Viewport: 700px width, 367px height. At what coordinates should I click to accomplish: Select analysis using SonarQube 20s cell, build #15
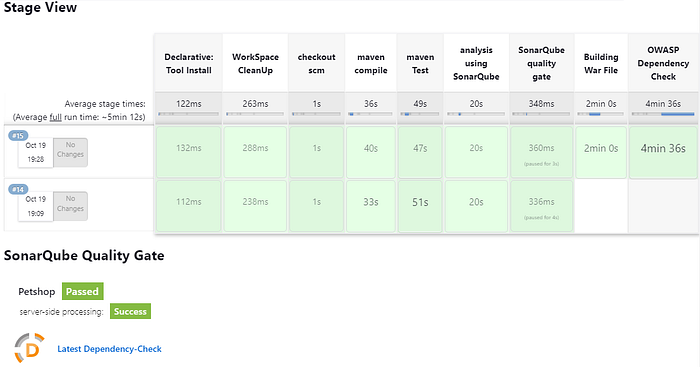(476, 152)
